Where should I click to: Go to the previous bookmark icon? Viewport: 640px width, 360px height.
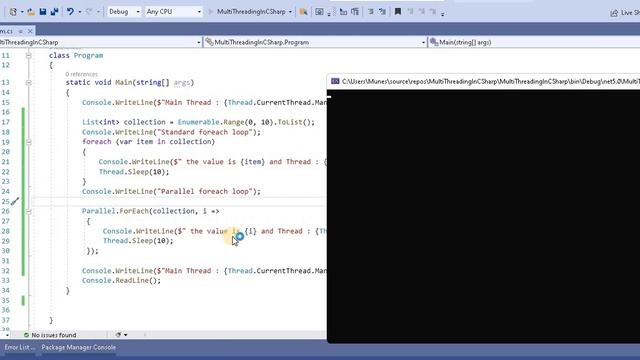tap(410, 12)
